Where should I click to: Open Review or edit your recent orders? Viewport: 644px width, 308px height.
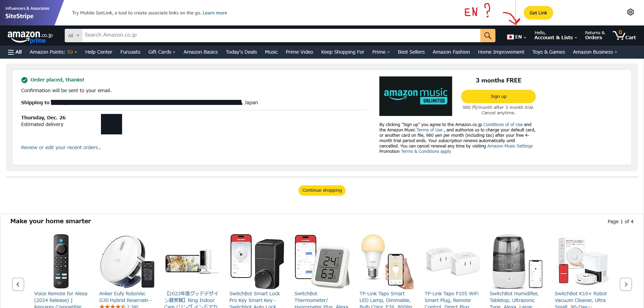point(61,147)
